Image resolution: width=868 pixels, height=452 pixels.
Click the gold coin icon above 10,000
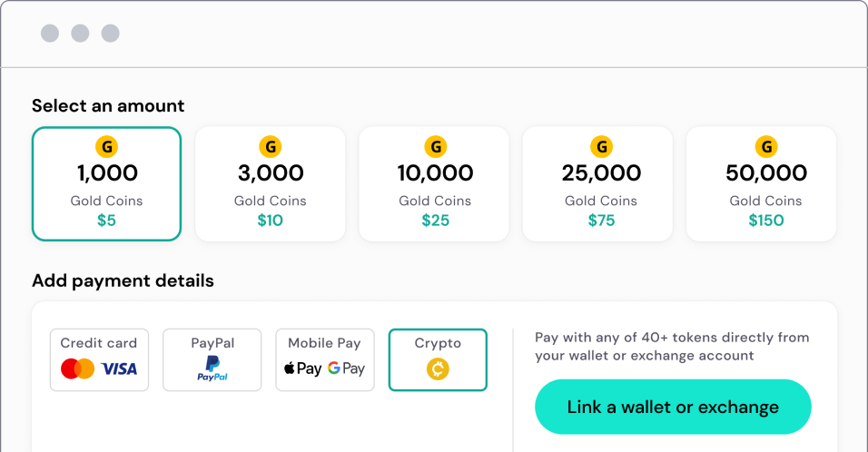coord(436,146)
